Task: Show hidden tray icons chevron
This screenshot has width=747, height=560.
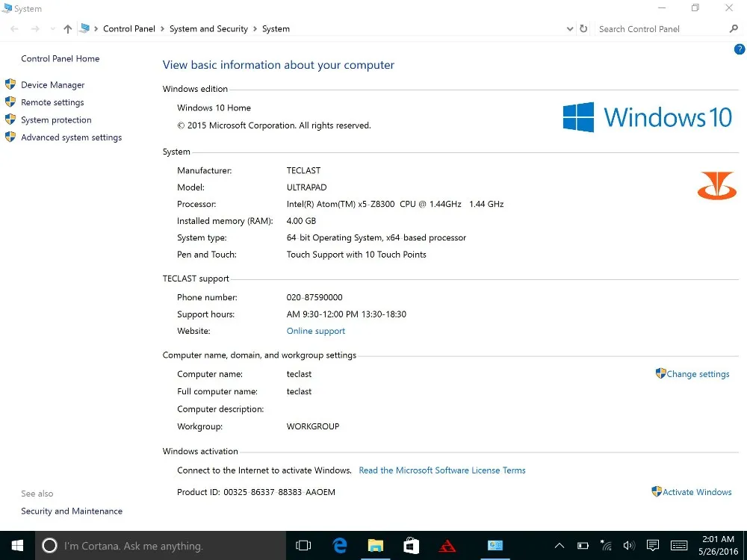Action: 560,546
